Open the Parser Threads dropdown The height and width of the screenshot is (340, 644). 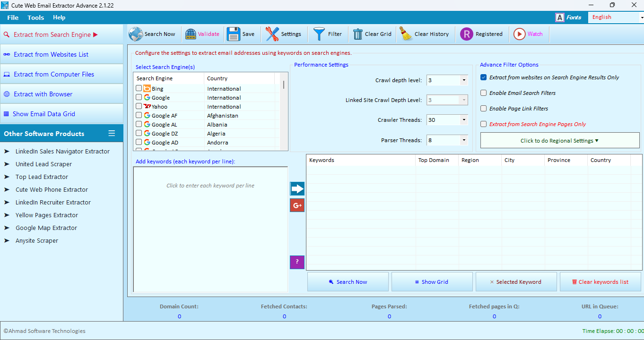tap(464, 140)
